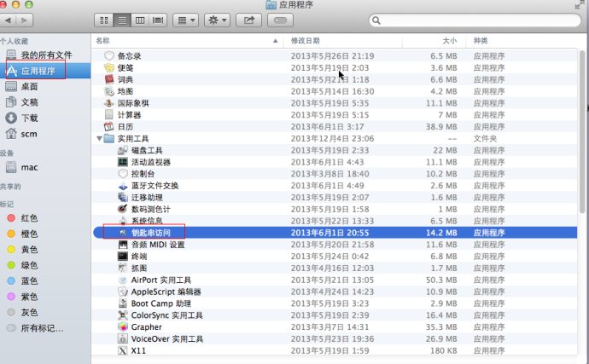Switch to Cover Flow view
The image size is (589, 364).
(x=158, y=20)
